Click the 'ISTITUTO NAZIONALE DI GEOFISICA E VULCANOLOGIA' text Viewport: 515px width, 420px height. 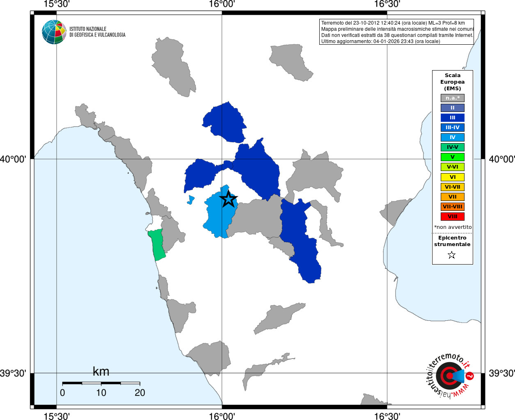click(97, 32)
